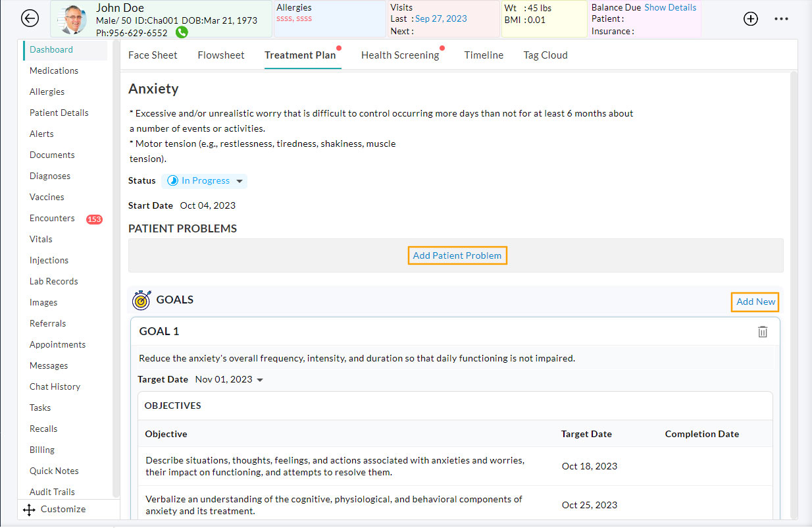Image resolution: width=812 pixels, height=528 pixels.
Task: Open last visit date Sep 27, 2023
Action: 440,18
